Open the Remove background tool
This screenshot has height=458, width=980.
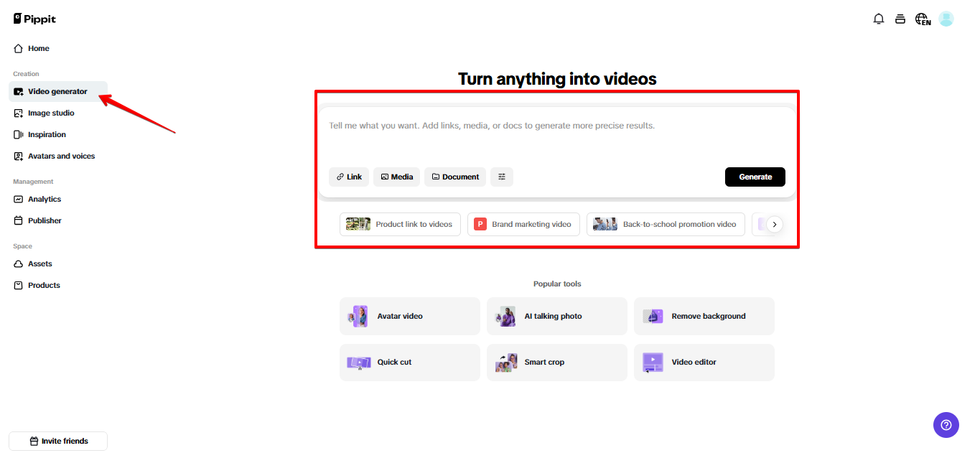tap(704, 316)
